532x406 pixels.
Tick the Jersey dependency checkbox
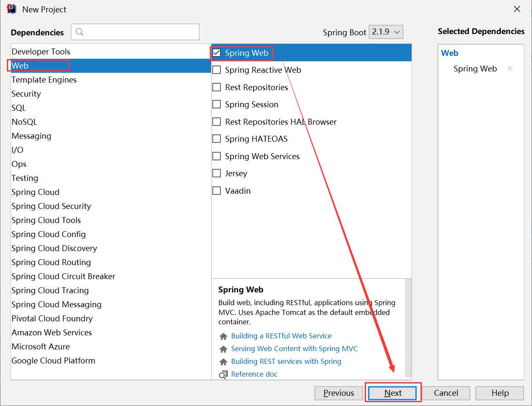tap(217, 173)
